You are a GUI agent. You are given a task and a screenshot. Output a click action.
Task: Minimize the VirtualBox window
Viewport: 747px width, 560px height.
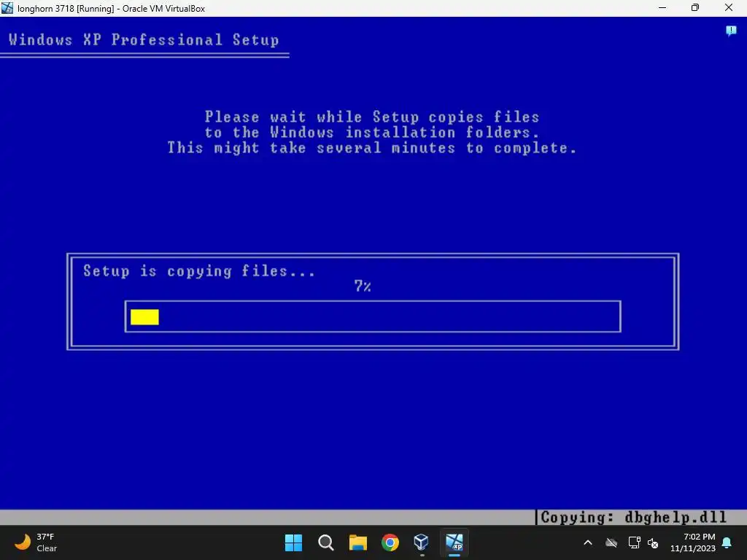pos(662,7)
